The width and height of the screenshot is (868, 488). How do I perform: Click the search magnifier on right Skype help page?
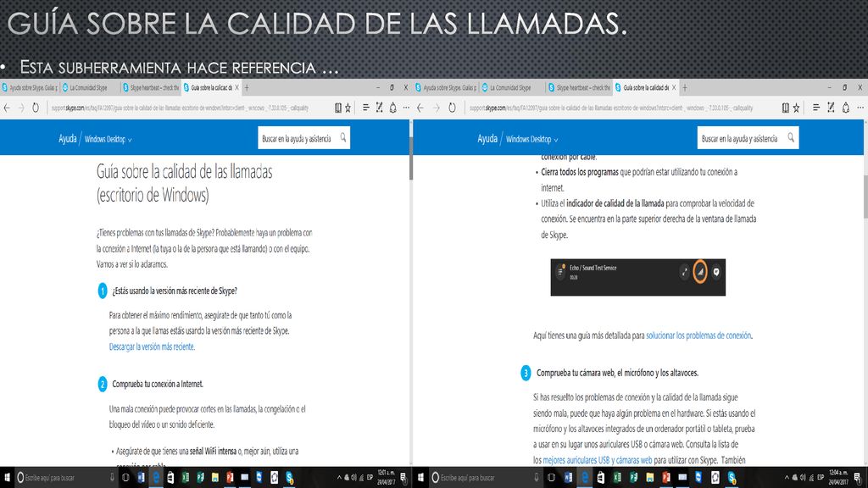tap(791, 138)
